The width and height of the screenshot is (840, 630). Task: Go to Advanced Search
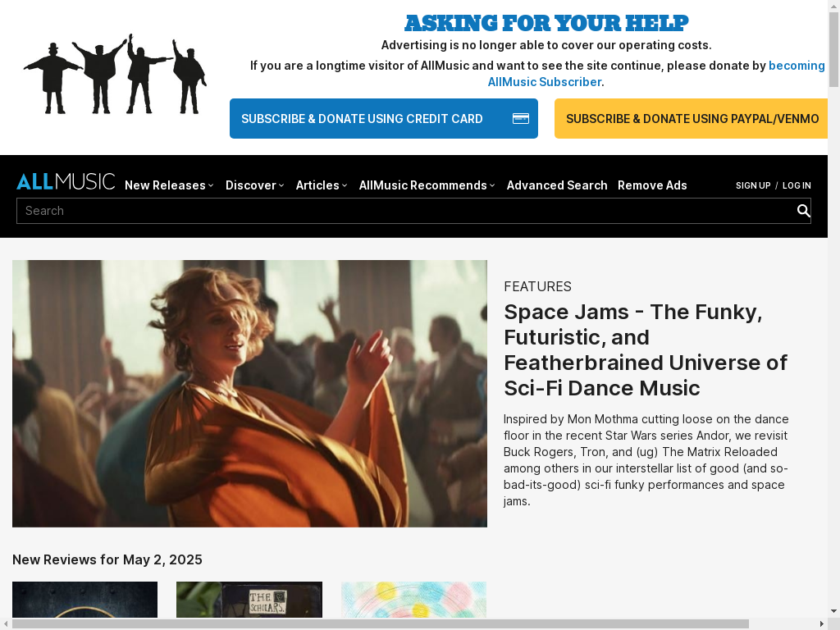click(557, 185)
